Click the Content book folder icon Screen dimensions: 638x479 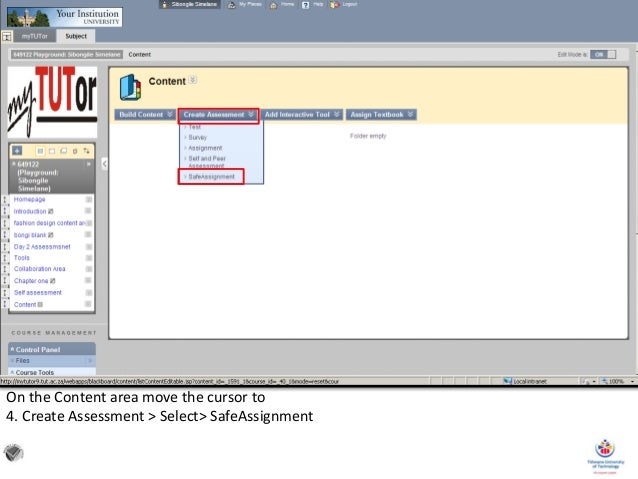[130, 87]
